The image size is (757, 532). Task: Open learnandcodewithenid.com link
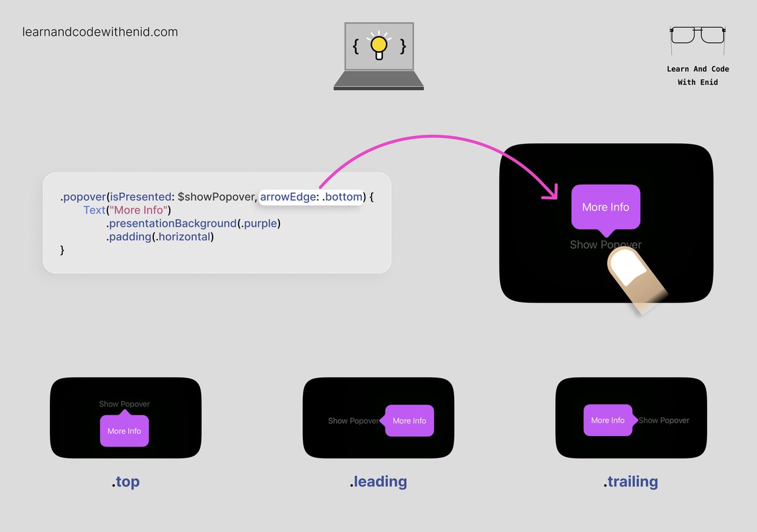click(100, 32)
